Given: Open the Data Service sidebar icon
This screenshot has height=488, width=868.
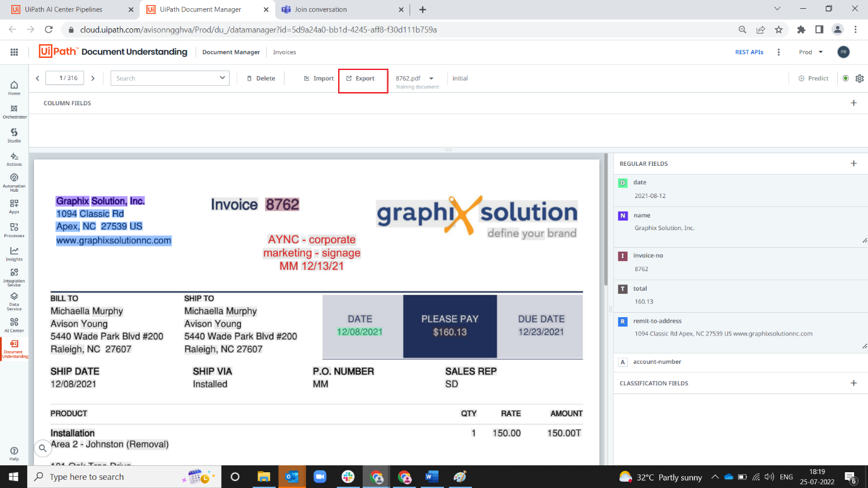Looking at the screenshot, I should [x=14, y=301].
